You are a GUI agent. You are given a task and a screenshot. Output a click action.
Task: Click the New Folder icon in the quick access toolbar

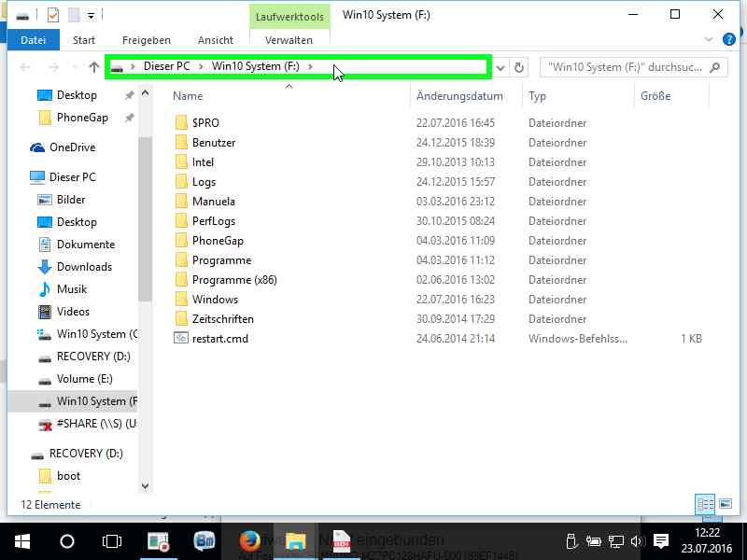(74, 15)
